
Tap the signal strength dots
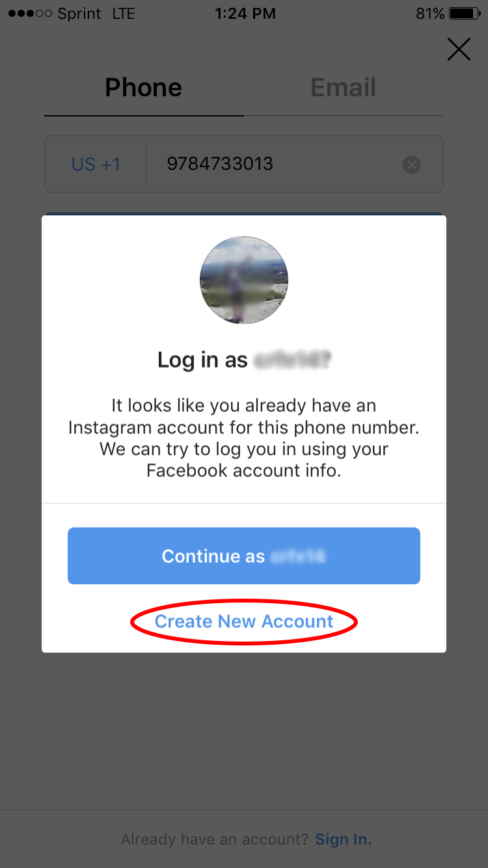[x=29, y=14]
